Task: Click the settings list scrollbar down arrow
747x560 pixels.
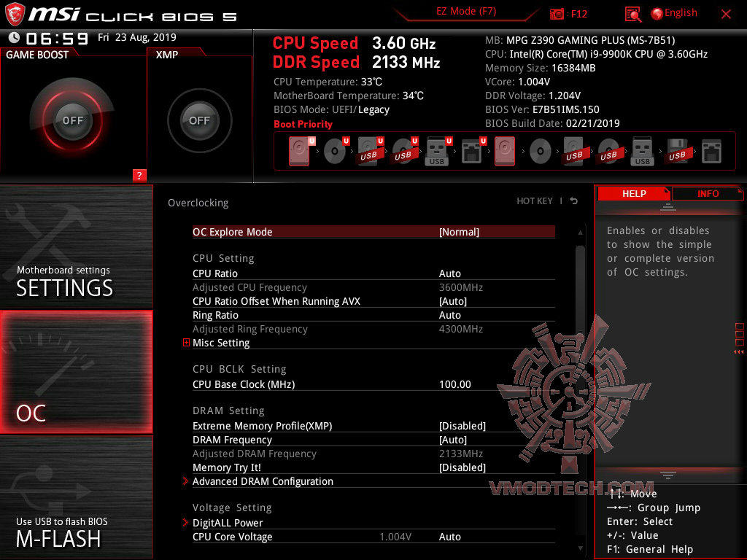Action: click(580, 548)
